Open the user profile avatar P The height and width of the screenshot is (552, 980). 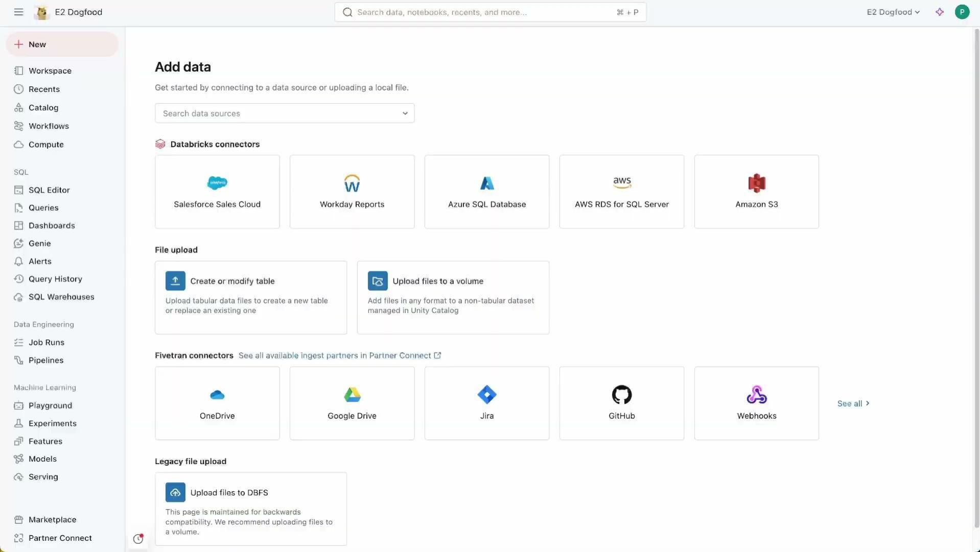(x=962, y=12)
